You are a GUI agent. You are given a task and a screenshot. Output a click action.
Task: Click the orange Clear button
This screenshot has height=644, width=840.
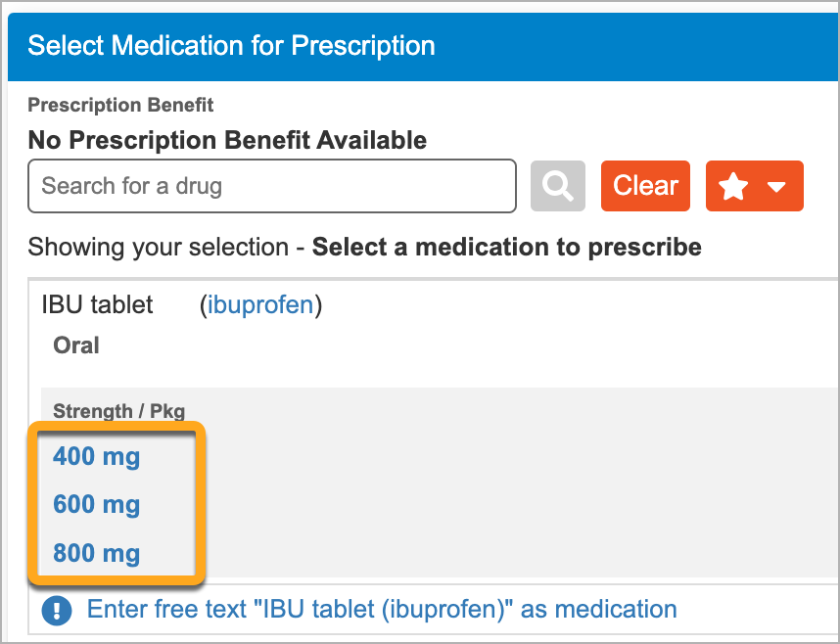coord(645,186)
